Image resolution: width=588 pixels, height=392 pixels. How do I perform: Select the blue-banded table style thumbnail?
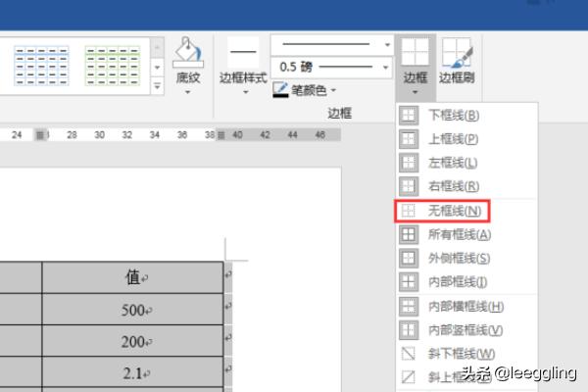[41, 66]
